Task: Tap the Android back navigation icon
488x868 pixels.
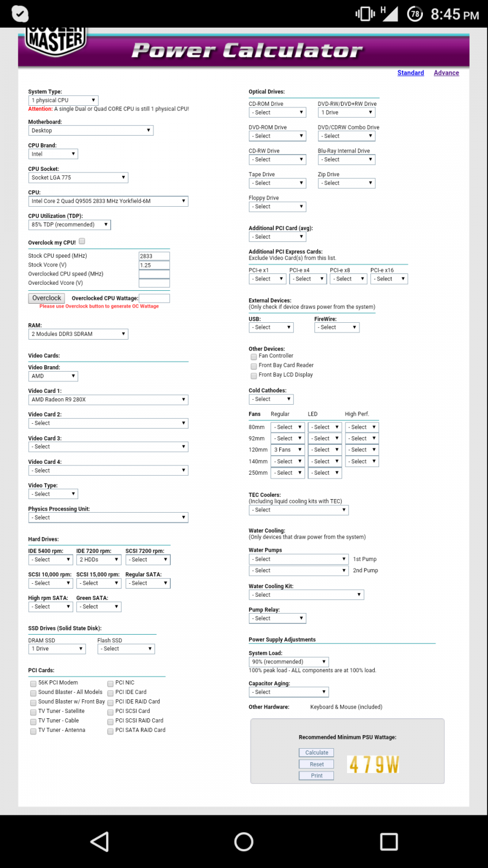Action: 100,841
